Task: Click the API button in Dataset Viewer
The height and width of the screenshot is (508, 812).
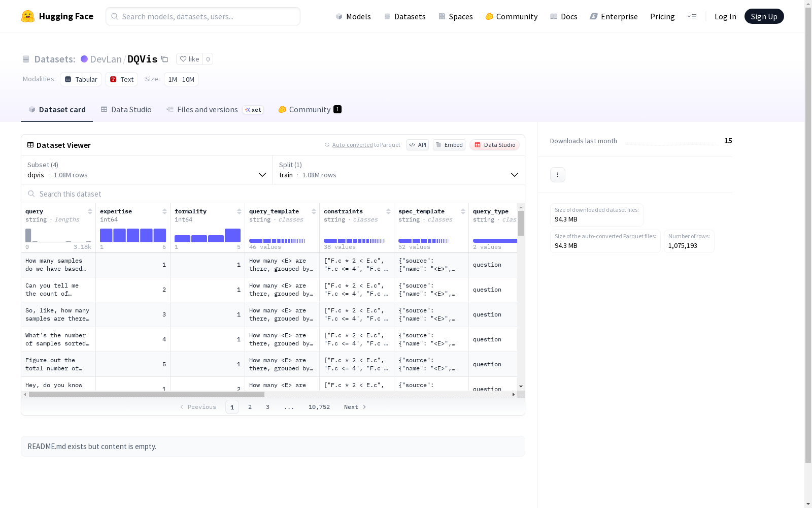Action: 418,145
